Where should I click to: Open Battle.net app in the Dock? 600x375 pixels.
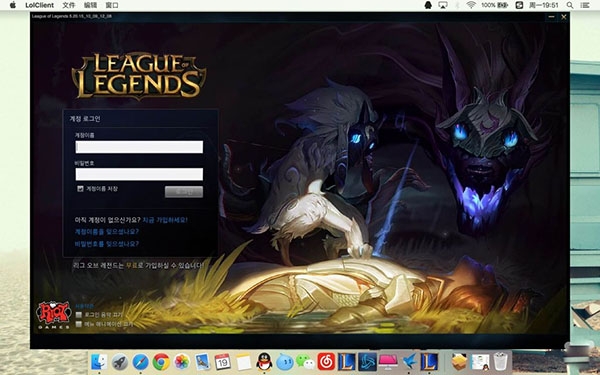click(x=367, y=362)
